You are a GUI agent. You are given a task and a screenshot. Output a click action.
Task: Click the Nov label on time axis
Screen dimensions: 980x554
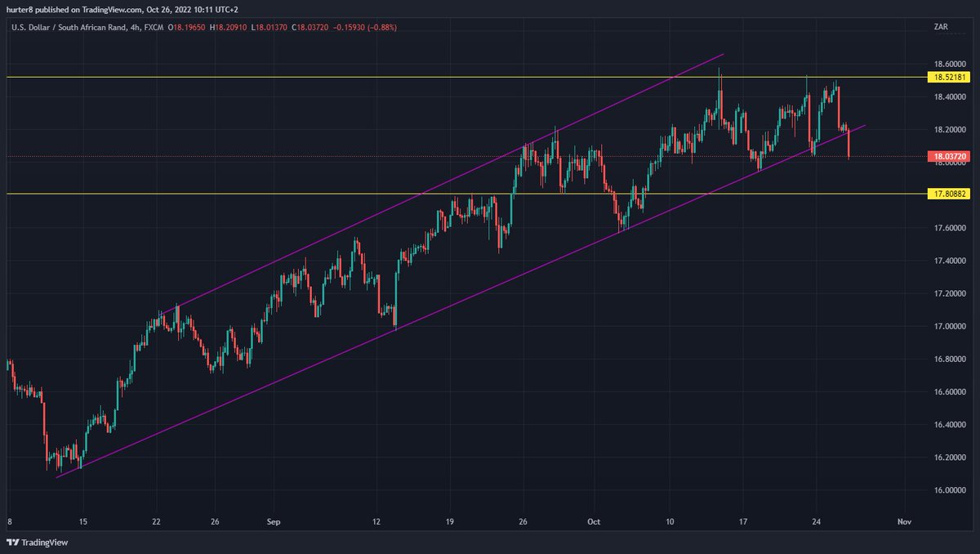(x=903, y=521)
